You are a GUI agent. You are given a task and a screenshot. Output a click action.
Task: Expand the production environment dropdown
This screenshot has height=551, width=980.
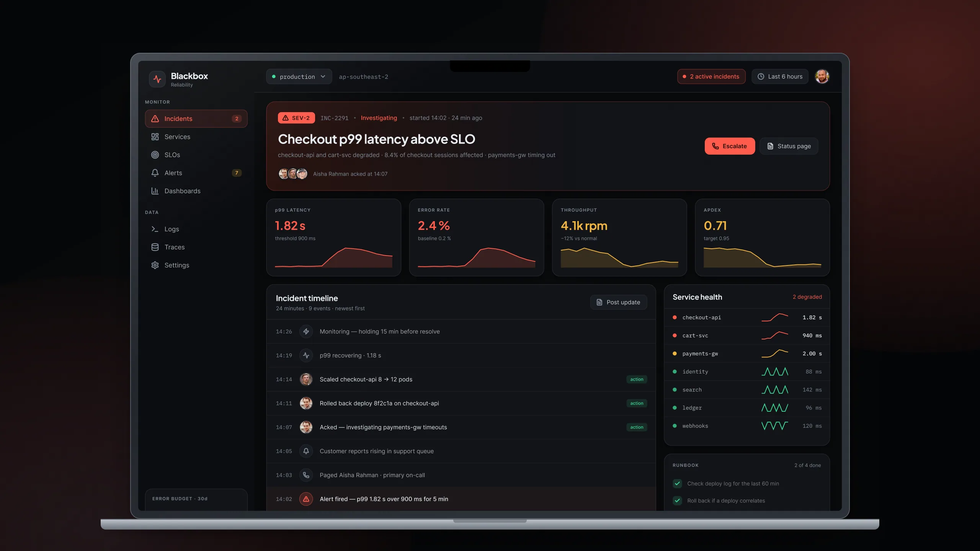tap(299, 77)
